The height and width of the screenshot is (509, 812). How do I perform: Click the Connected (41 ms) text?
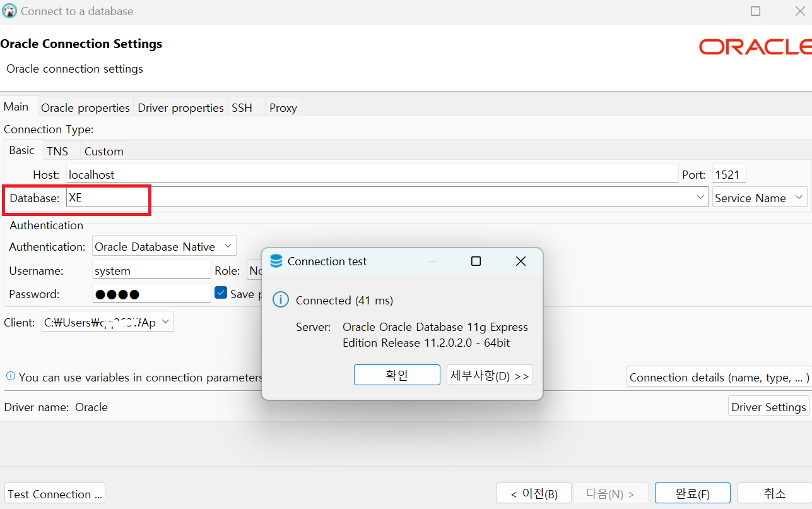point(344,300)
